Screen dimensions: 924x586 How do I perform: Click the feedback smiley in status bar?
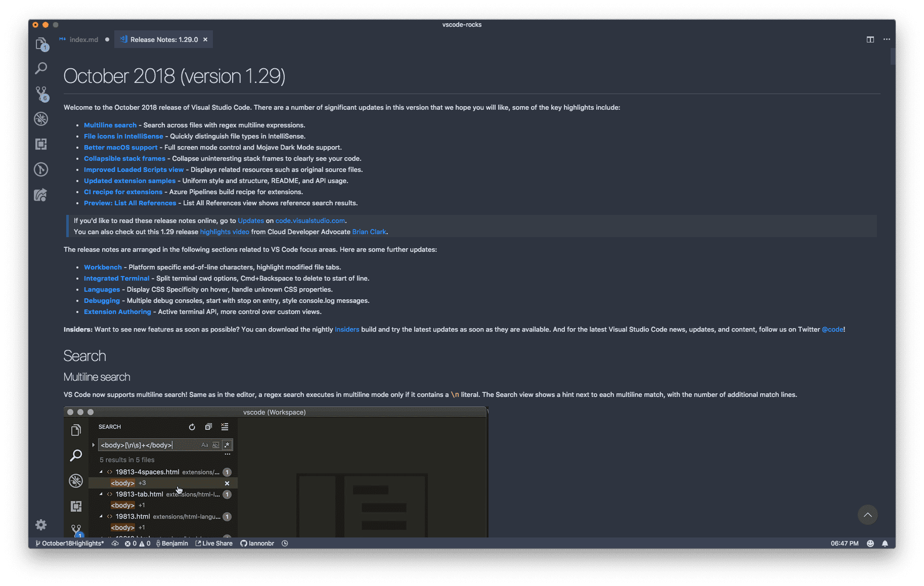point(870,544)
